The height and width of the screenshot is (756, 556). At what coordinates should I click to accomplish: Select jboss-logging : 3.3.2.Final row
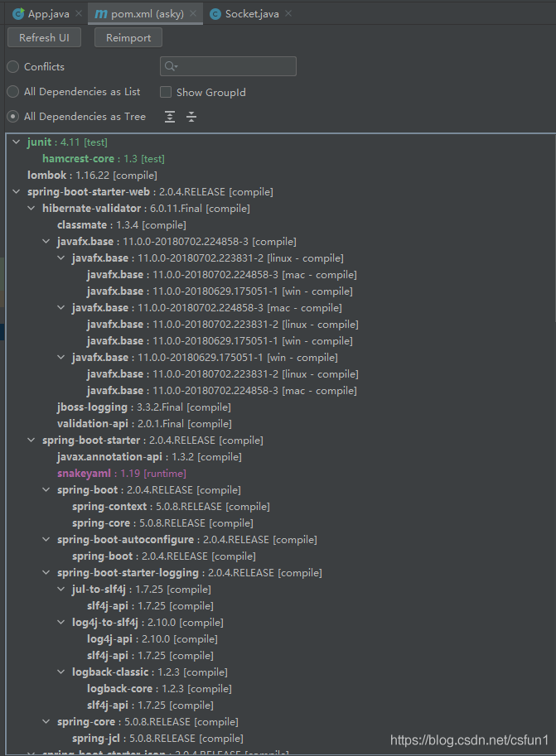click(x=144, y=407)
